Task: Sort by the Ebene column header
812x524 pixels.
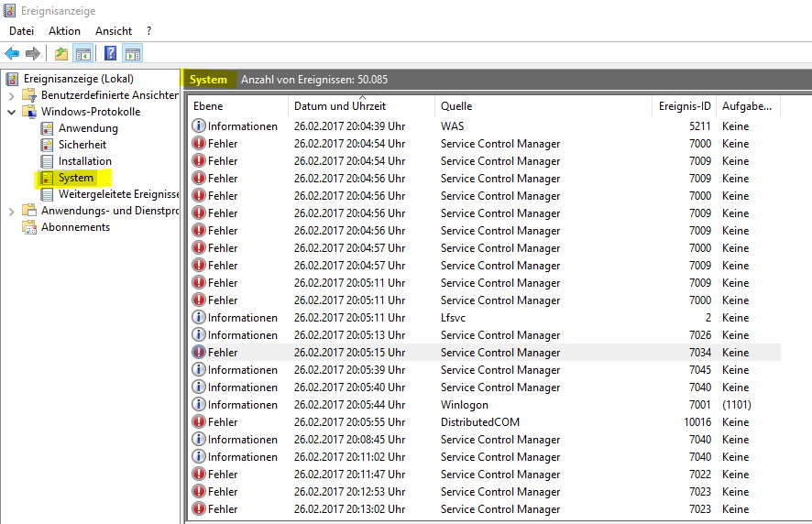Action: 237,106
